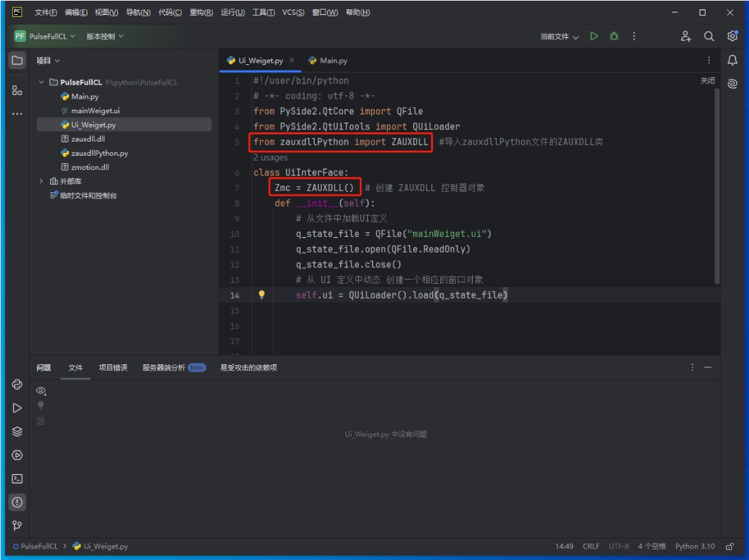Switch to the Main.py editor tab
The image size is (749, 560).
(328, 61)
